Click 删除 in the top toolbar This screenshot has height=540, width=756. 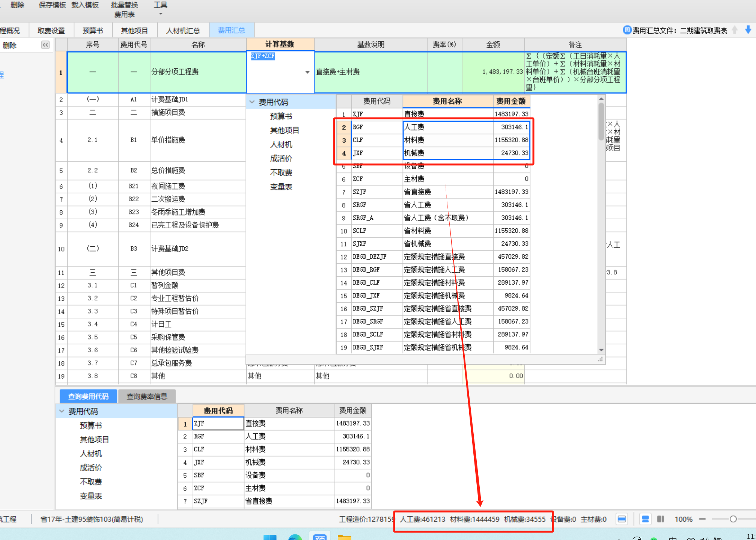click(18, 5)
